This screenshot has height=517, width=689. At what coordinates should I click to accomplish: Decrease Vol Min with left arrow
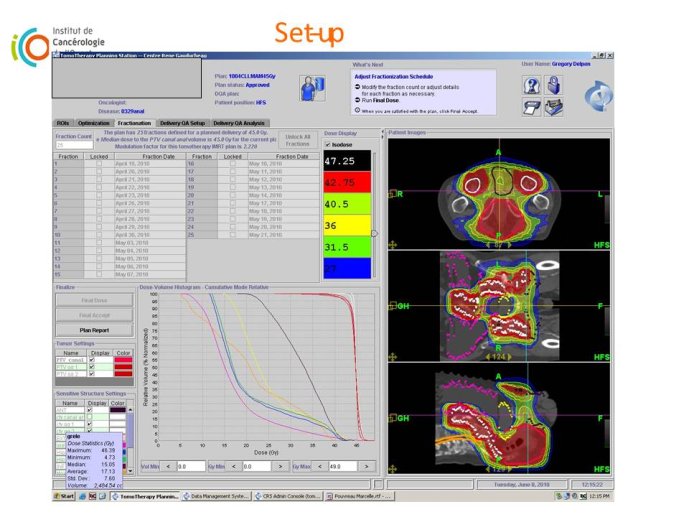click(x=168, y=466)
